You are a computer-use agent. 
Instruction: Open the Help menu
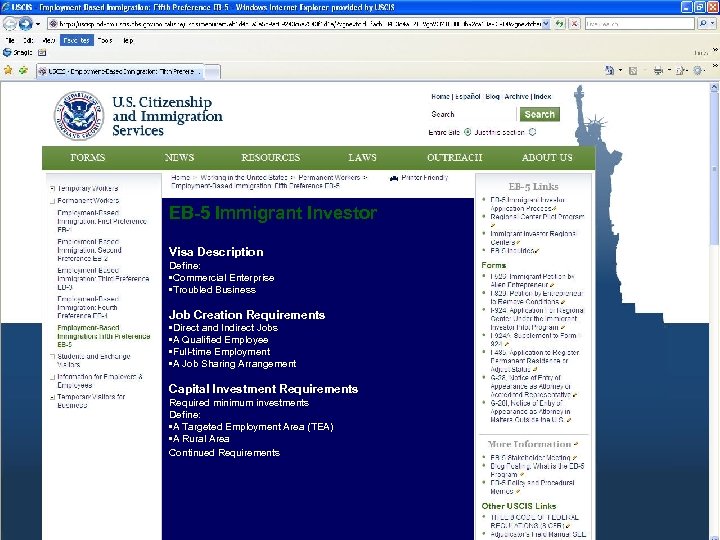click(x=128, y=40)
